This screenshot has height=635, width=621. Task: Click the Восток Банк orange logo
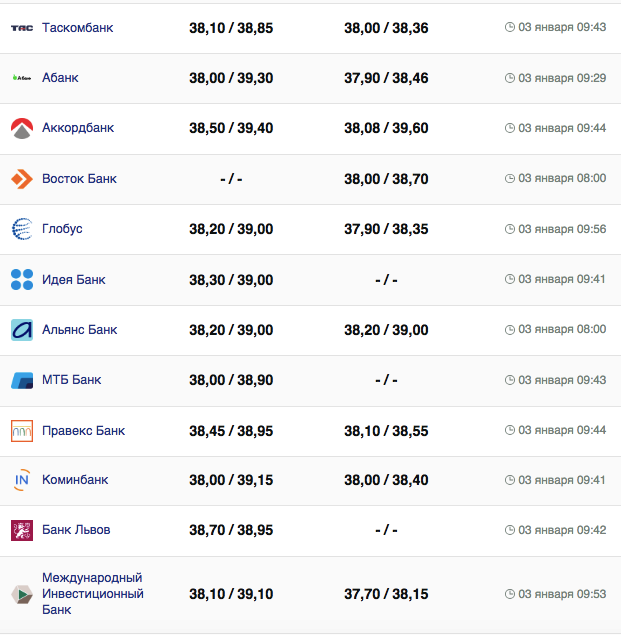22,179
